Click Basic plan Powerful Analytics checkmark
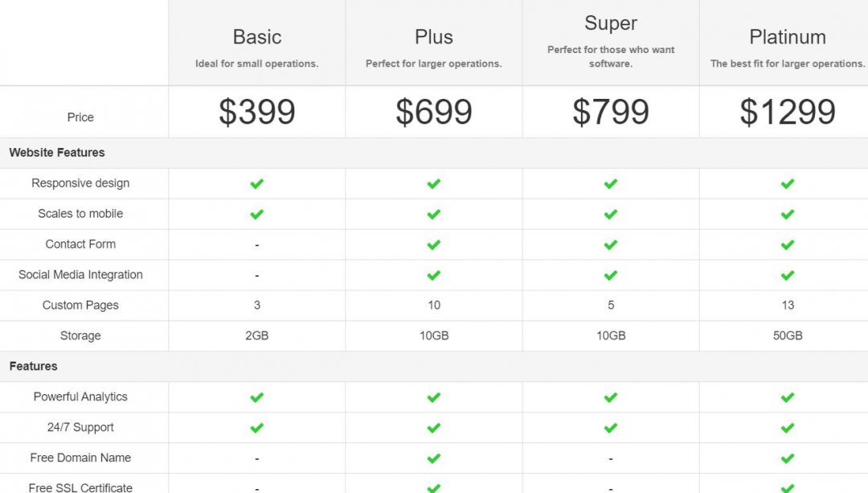Image resolution: width=868 pixels, height=493 pixels. pos(257,397)
